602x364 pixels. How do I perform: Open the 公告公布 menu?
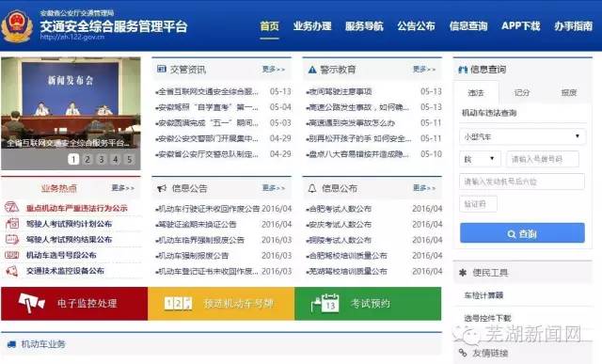[416, 26]
